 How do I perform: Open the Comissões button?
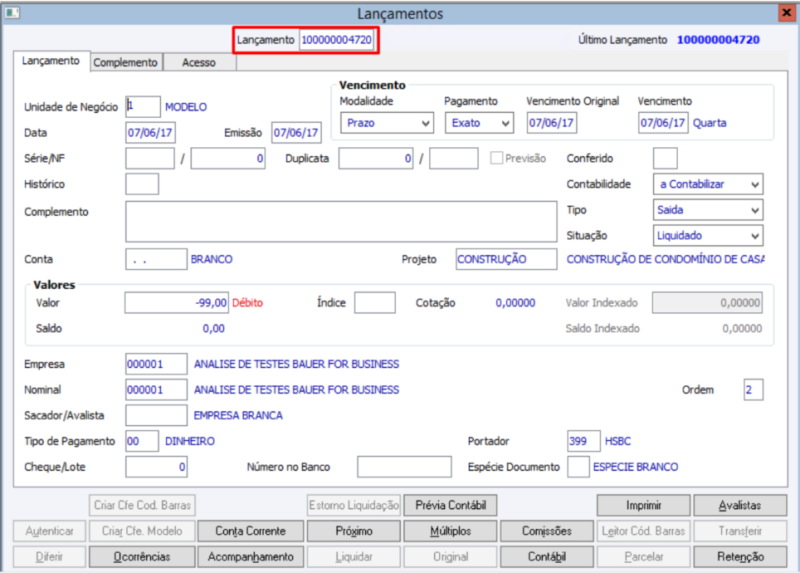[547, 531]
